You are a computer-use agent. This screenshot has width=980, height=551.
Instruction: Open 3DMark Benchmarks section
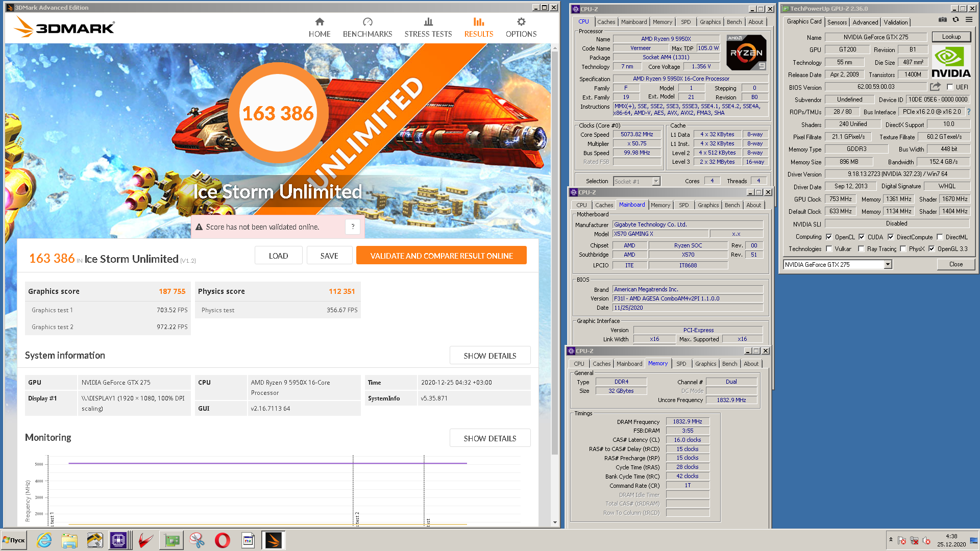367,28
